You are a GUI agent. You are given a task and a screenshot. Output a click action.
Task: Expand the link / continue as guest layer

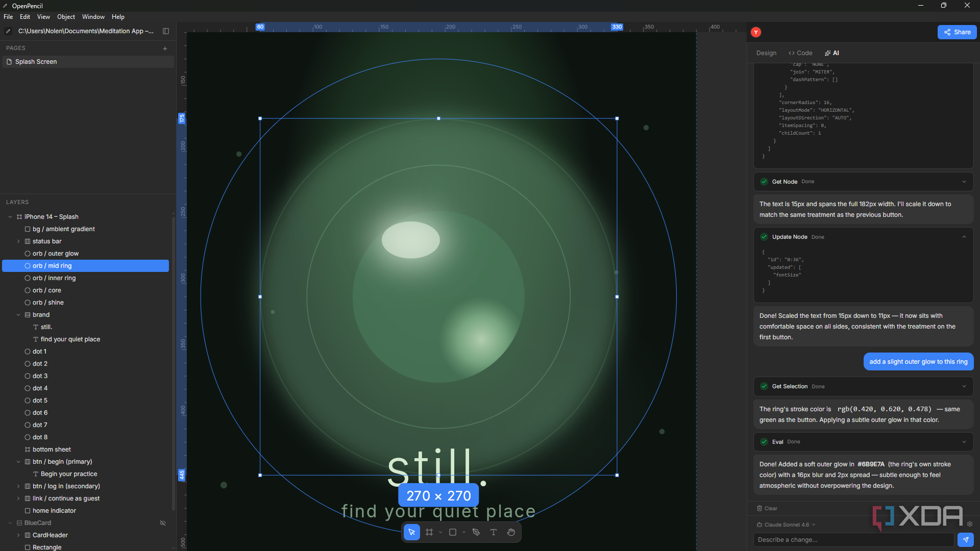pyautogui.click(x=18, y=498)
